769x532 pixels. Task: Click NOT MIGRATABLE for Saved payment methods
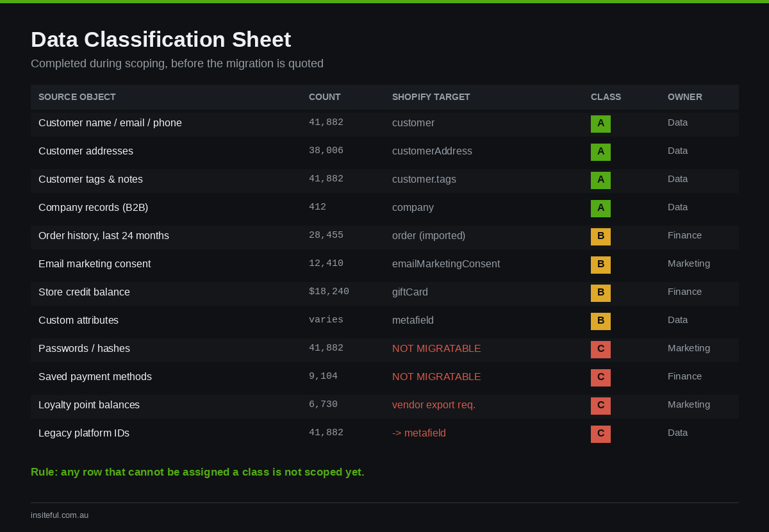click(436, 376)
